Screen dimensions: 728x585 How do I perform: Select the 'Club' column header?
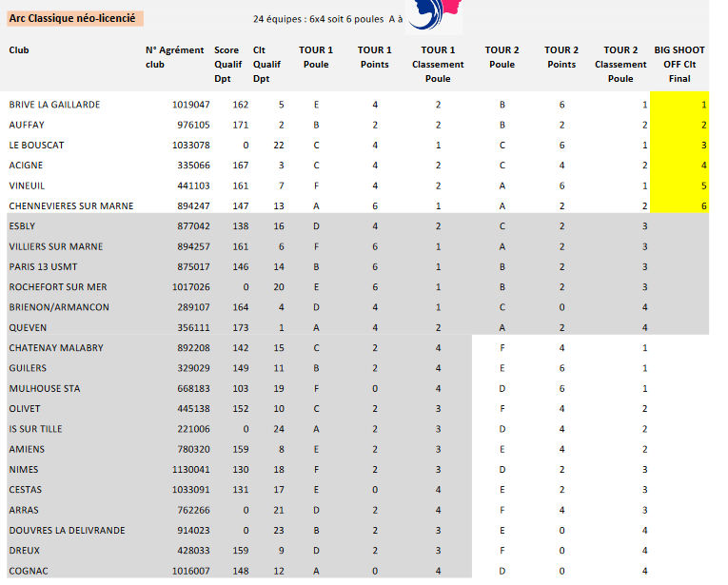[x=19, y=50]
